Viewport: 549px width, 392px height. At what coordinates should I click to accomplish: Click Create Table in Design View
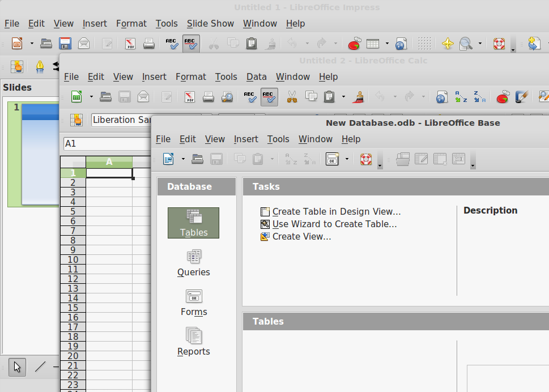click(336, 211)
